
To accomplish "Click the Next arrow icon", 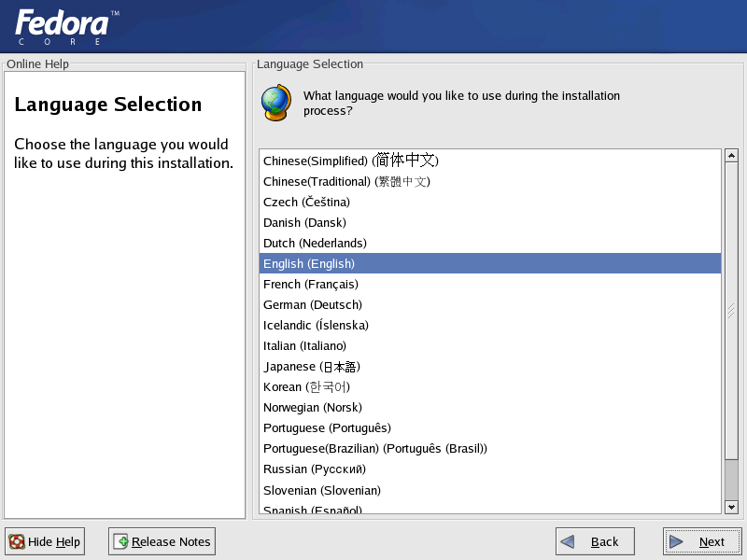I will click(x=676, y=541).
